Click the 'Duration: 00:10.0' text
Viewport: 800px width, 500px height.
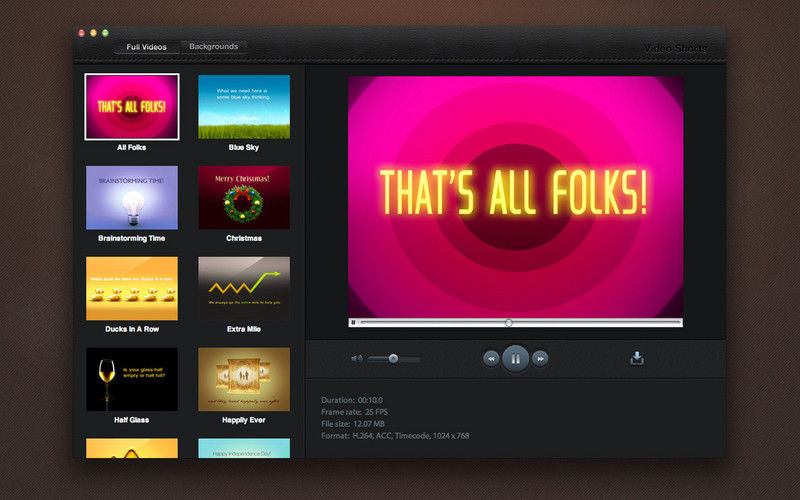[x=352, y=400]
